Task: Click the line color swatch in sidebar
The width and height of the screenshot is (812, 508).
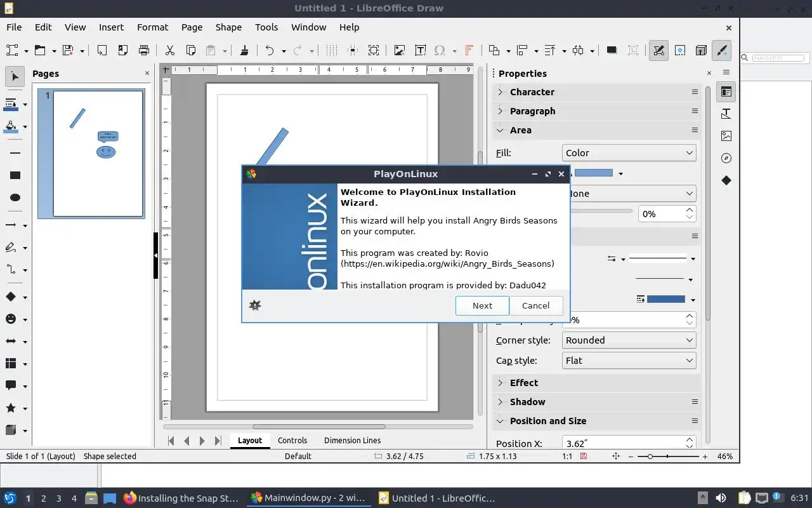Action: 665,299
